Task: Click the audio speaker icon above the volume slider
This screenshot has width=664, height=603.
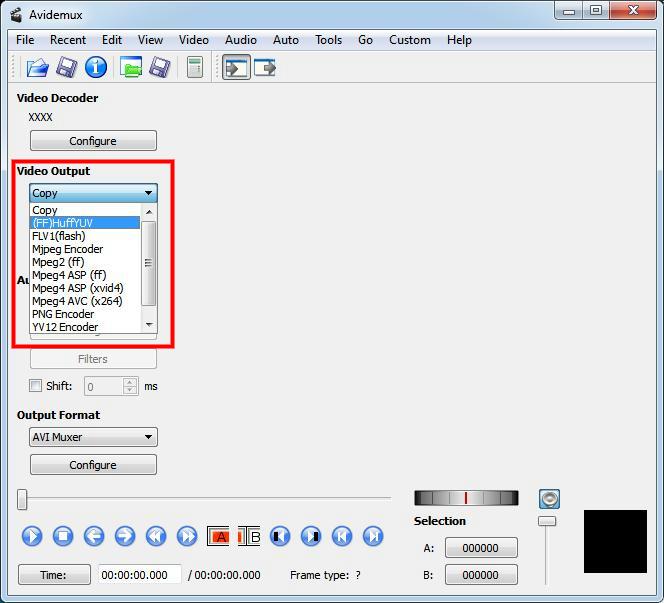Action: (549, 498)
